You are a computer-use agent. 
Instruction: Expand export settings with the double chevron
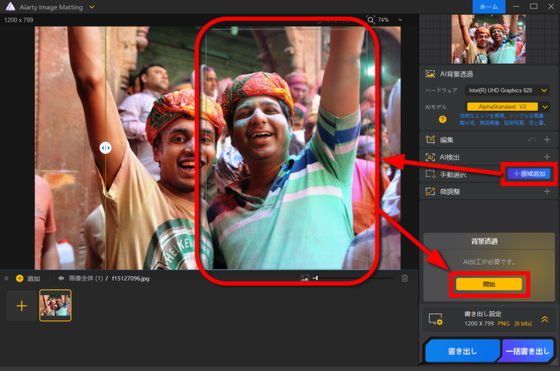(545, 319)
